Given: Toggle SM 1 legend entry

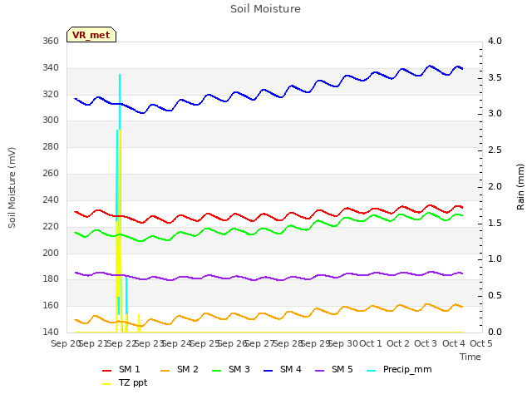Looking at the screenshot, I should pos(121,369).
